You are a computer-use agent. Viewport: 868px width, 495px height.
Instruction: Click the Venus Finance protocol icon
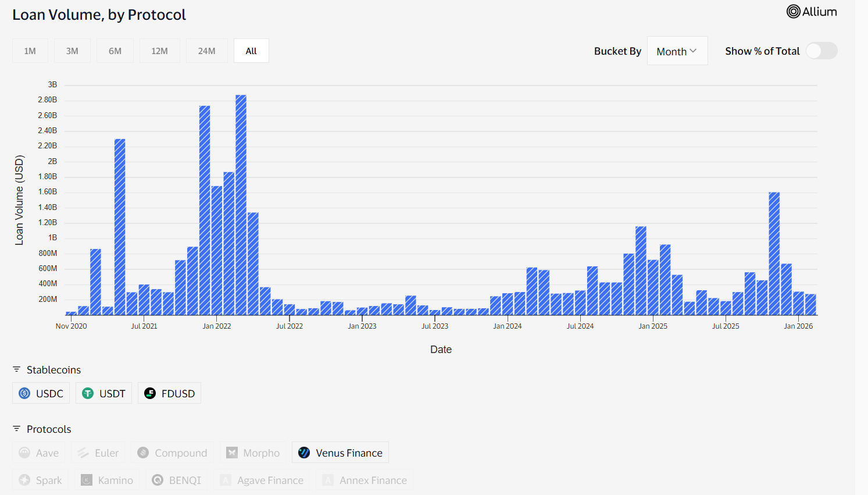point(303,452)
